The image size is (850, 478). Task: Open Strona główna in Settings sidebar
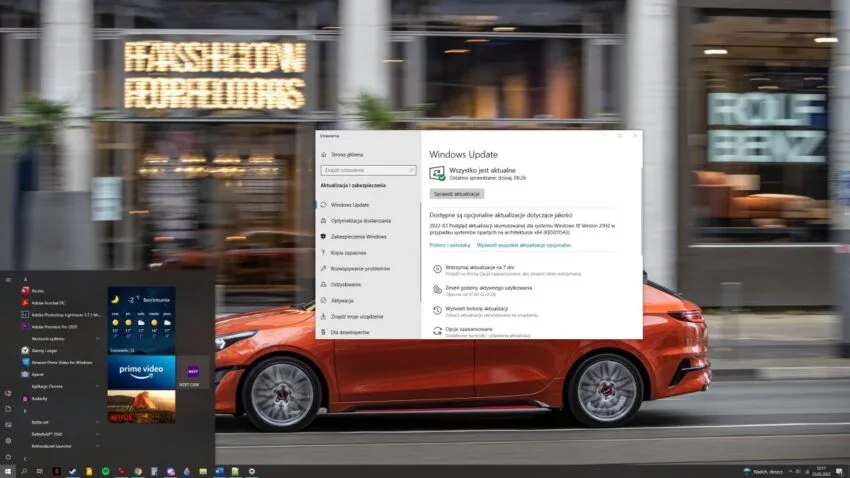click(x=347, y=154)
